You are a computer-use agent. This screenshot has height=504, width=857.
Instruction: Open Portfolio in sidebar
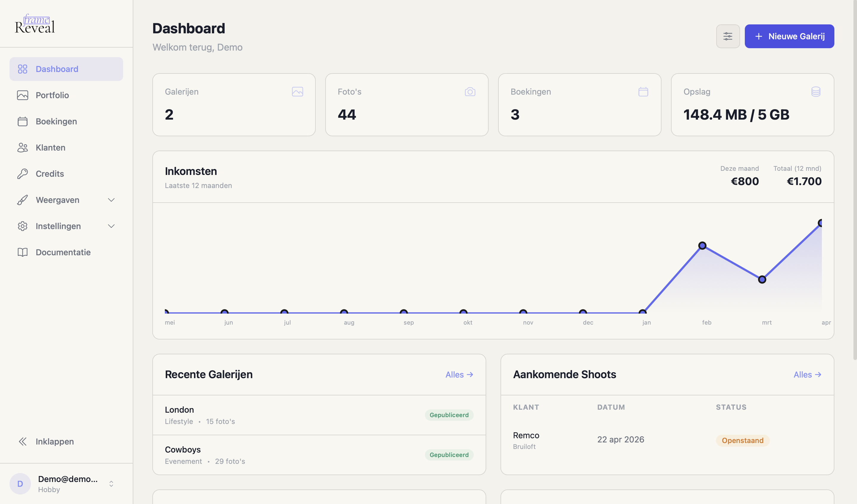coord(66,95)
